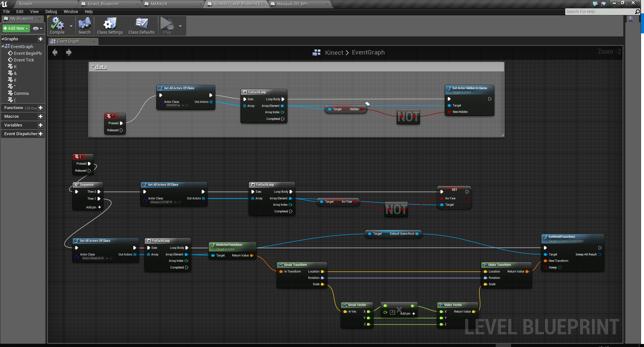
Task: Open the Search tool in toolbar
Action: 84,26
